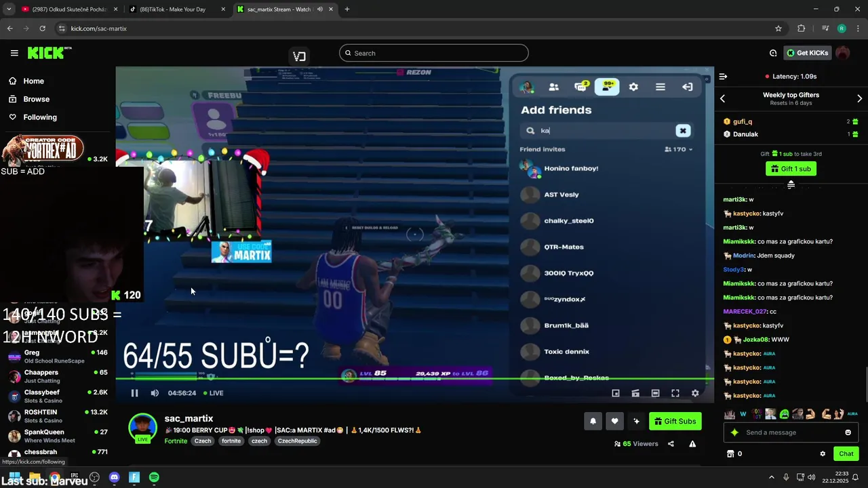Open the Fortnite category link
Screen dimensions: 868x488
click(x=176, y=441)
